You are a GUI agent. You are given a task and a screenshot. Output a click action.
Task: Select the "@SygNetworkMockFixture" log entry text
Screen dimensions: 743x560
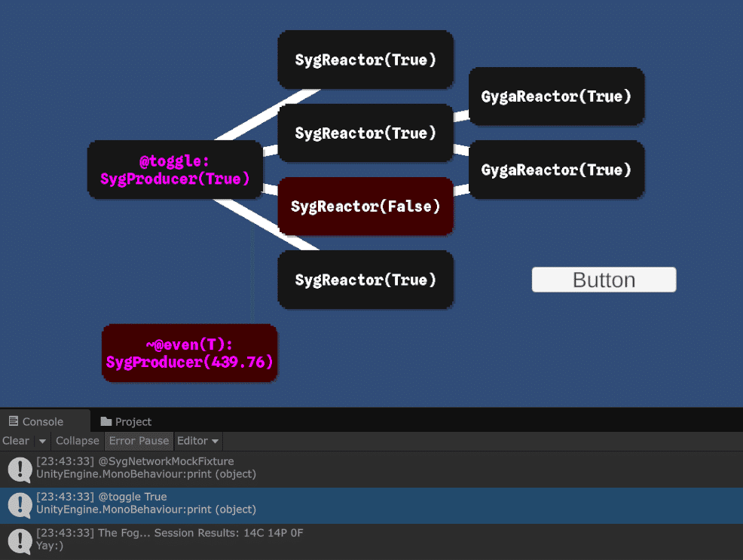166,461
